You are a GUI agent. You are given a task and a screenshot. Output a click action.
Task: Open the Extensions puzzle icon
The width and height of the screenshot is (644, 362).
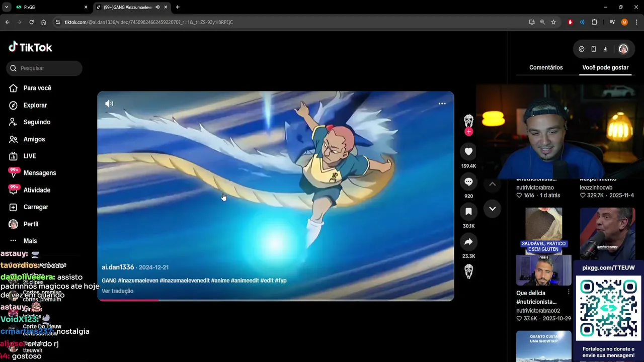(x=594, y=22)
